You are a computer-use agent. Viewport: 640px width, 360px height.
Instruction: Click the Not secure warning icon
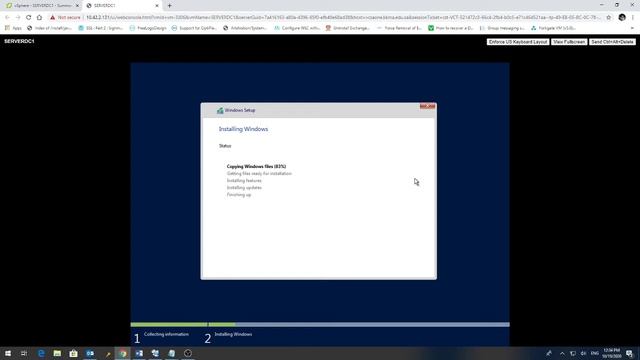53,18
